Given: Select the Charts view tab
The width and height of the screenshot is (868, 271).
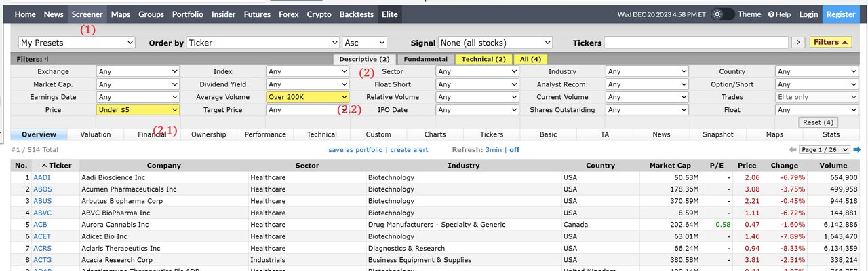Looking at the screenshot, I should [x=435, y=134].
